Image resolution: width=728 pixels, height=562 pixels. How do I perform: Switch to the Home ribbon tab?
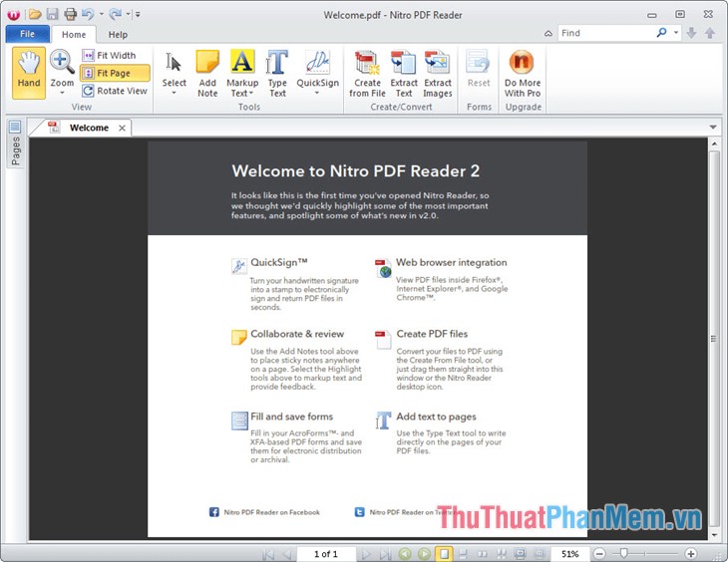point(74,34)
